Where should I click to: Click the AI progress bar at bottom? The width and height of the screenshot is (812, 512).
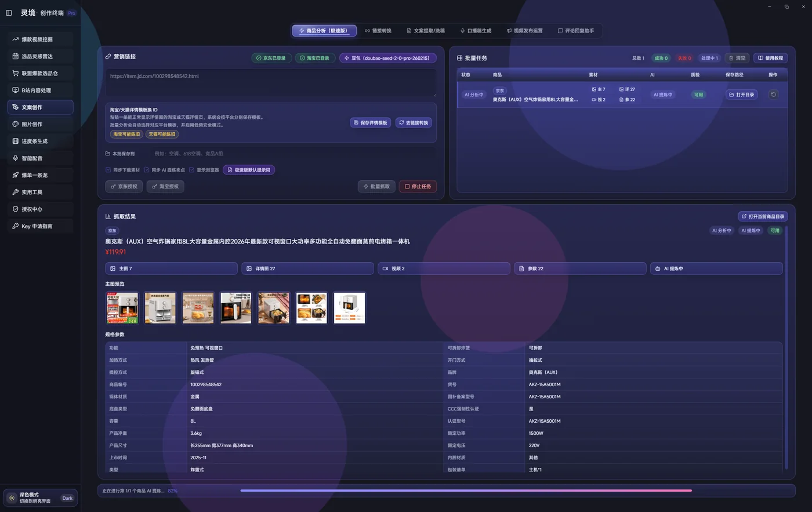tap(466, 491)
